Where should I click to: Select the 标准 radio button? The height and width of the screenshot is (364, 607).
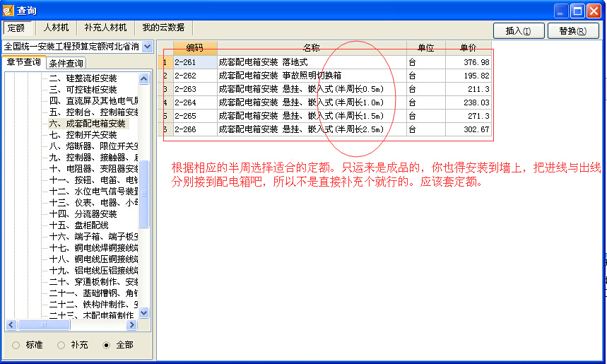coord(16,345)
